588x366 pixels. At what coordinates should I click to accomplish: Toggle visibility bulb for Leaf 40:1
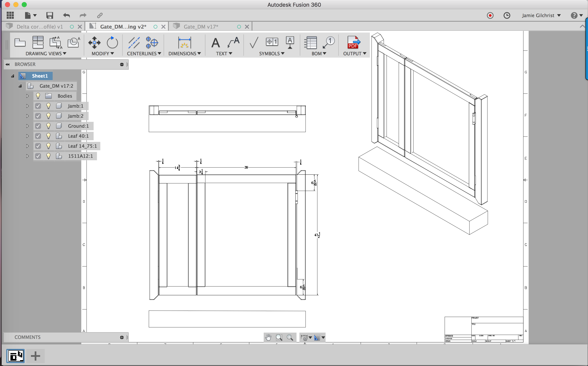48,136
